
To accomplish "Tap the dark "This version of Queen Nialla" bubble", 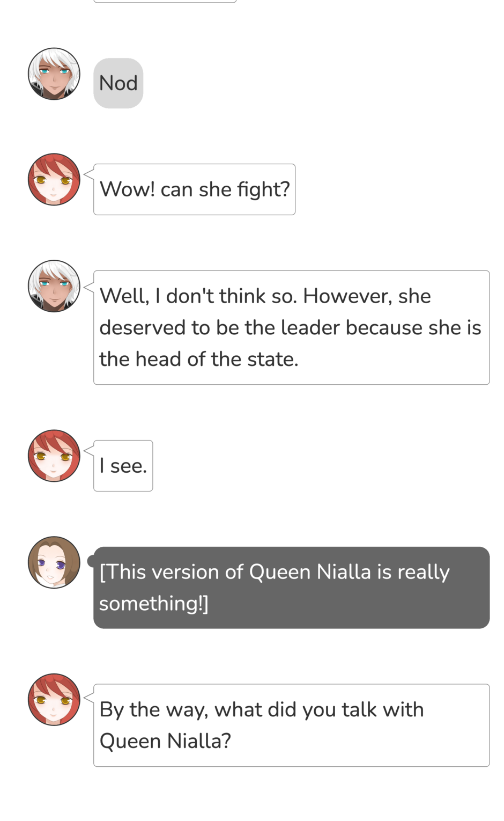I will tap(291, 588).
